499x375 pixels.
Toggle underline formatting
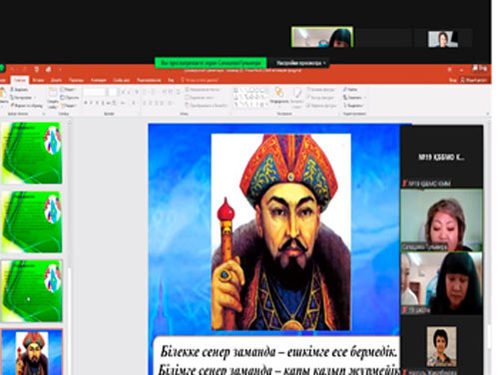coord(97,103)
